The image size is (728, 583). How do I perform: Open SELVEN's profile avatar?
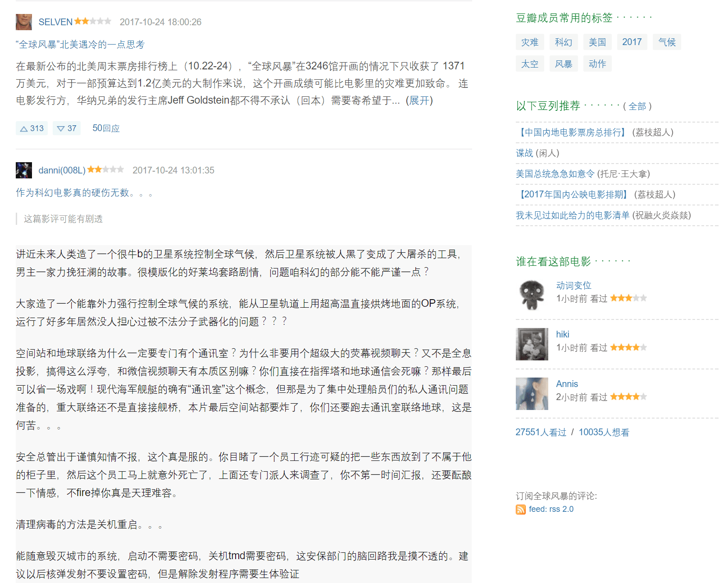(23, 22)
